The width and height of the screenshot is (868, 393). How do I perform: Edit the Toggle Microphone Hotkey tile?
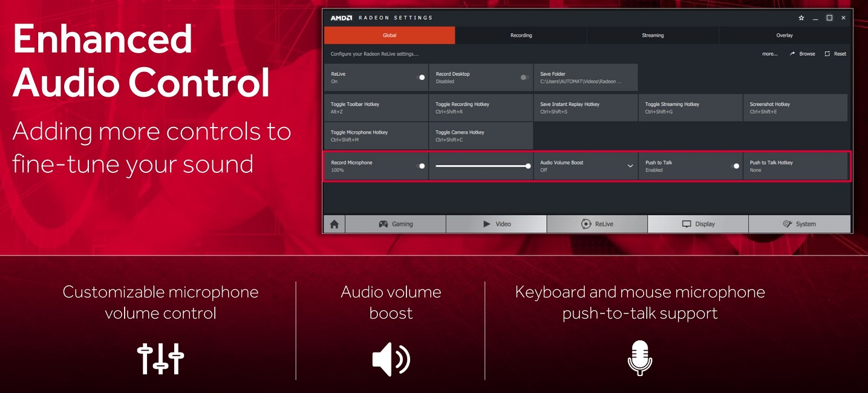coord(376,136)
